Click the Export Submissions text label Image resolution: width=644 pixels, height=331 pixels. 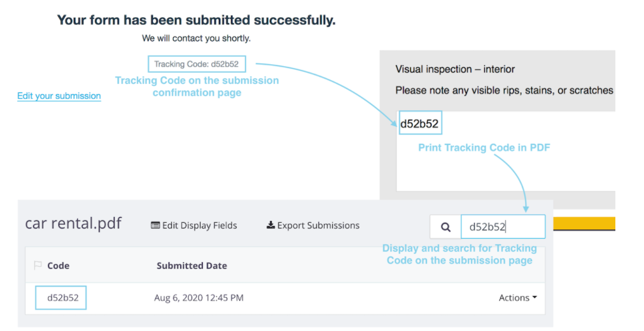pyautogui.click(x=318, y=225)
